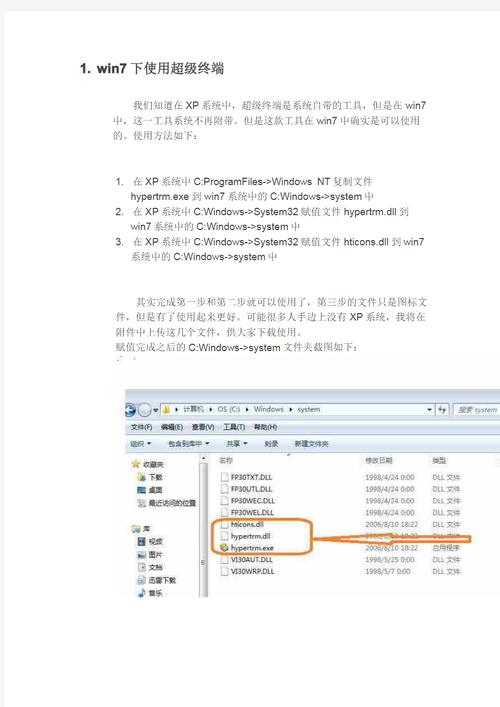This screenshot has height=707, width=500.
Task: Open the 文档 library
Action: (x=150, y=567)
